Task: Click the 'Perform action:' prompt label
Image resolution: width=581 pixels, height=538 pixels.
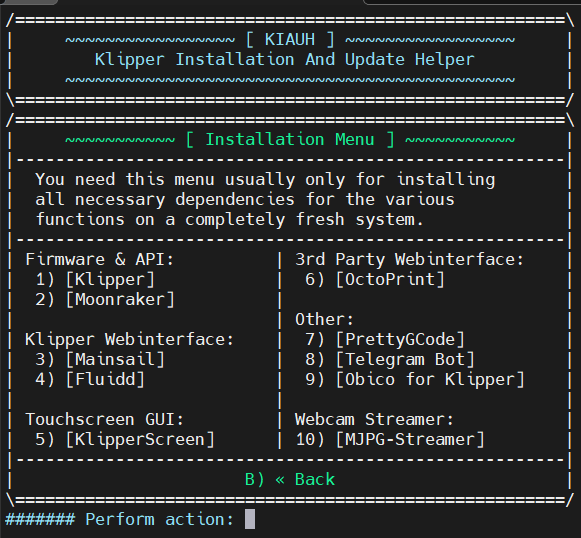Action: click(159, 519)
